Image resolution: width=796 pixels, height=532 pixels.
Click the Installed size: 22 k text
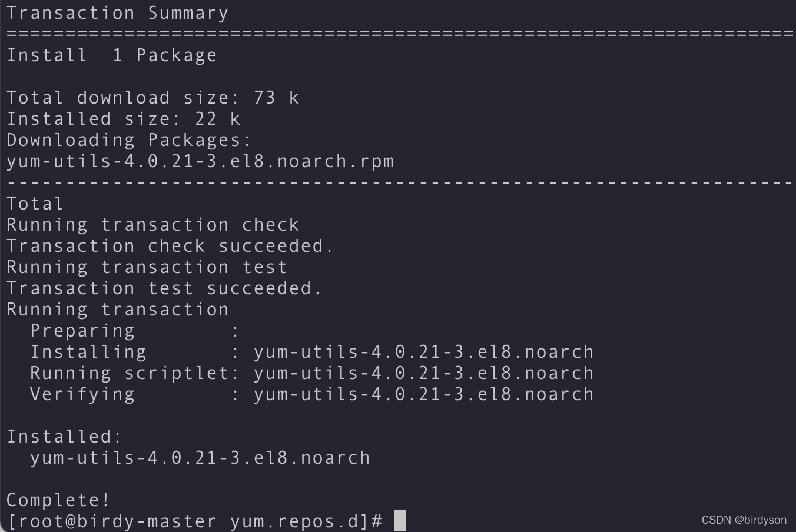[x=124, y=119]
